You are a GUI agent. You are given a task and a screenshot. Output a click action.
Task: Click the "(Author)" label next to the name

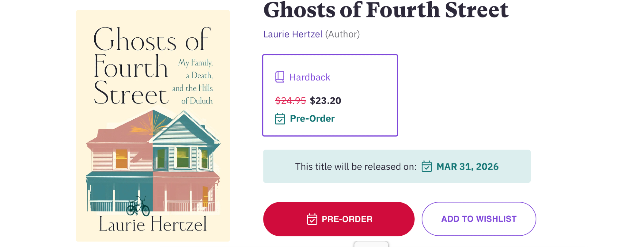coord(342,34)
